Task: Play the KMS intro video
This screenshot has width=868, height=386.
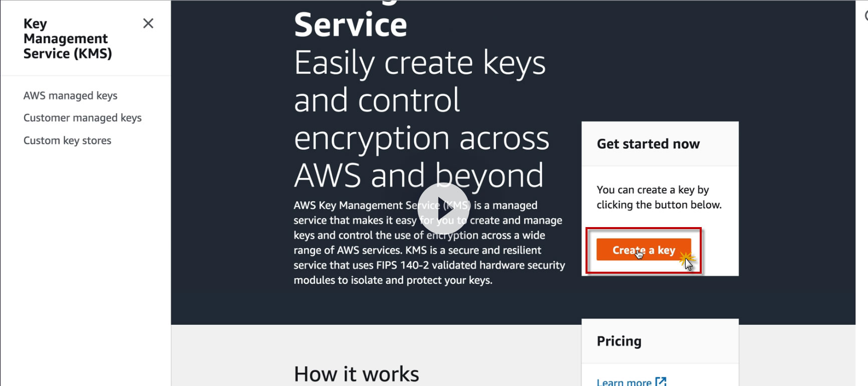Action: click(443, 208)
